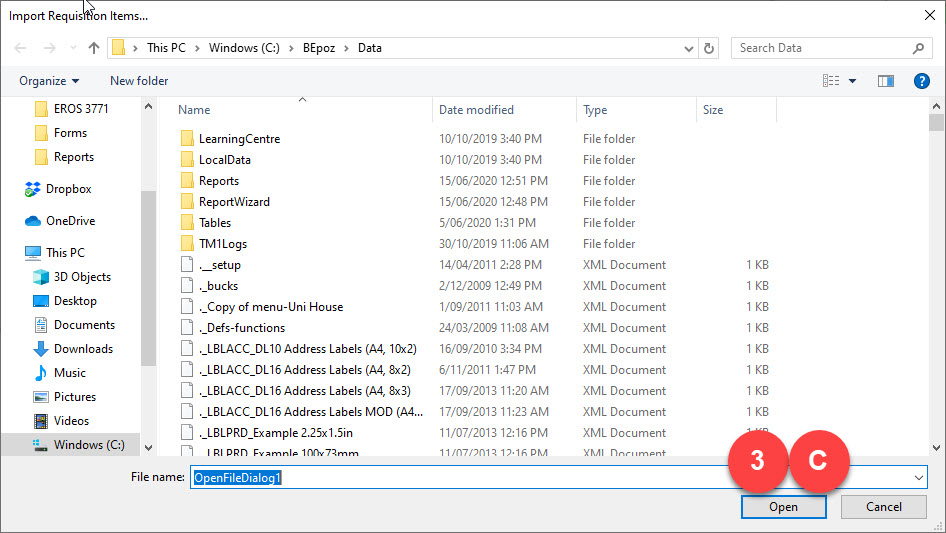Expand the address bar history dropdown
Image resolution: width=946 pixels, height=533 pixels.
coord(689,48)
